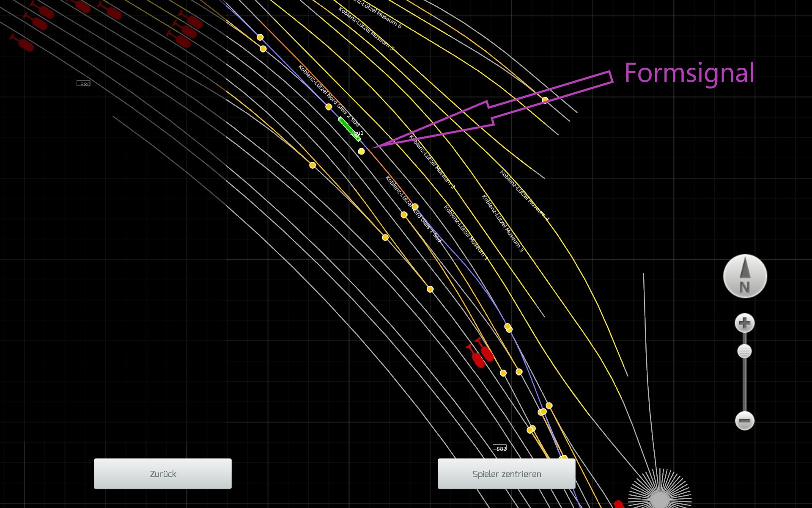Click the yellow marker on the top-right Museum track
This screenshot has width=812, height=508.
(545, 100)
